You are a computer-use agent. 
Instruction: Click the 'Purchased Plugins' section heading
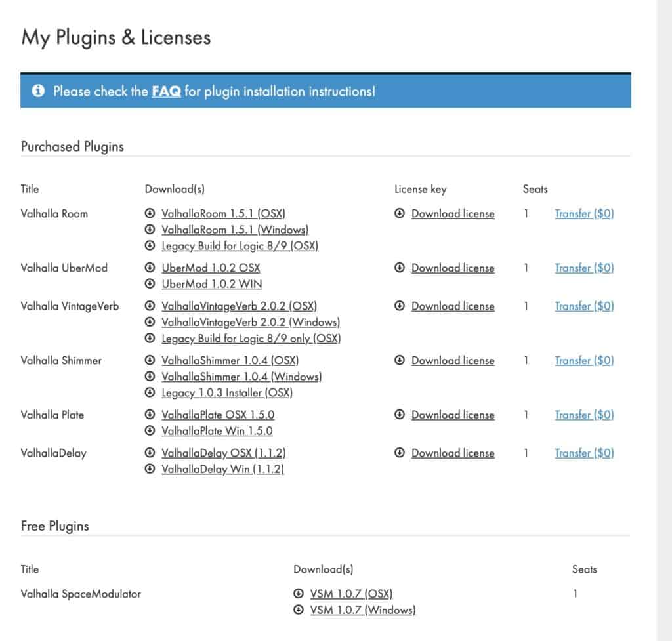pyautogui.click(x=72, y=146)
